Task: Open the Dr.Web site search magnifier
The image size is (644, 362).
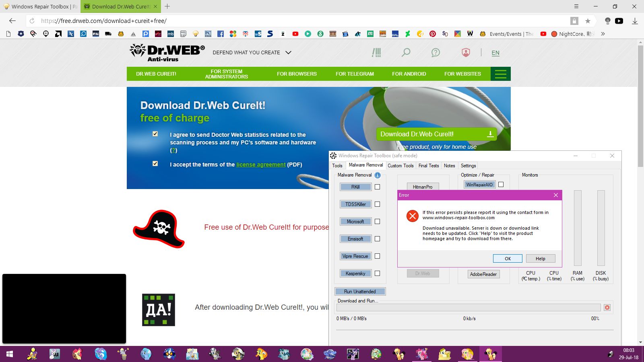Action: tap(406, 53)
